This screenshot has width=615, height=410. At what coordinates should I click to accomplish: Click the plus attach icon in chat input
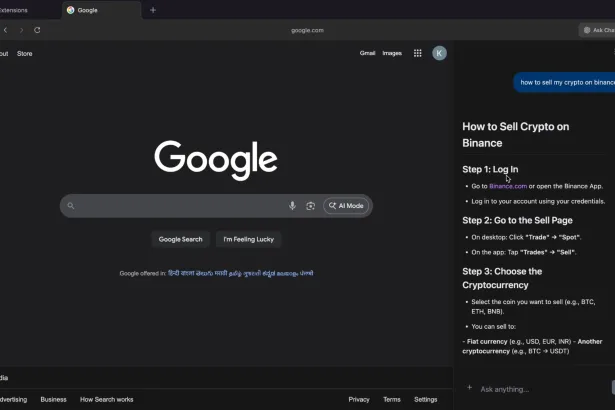[x=469, y=388]
